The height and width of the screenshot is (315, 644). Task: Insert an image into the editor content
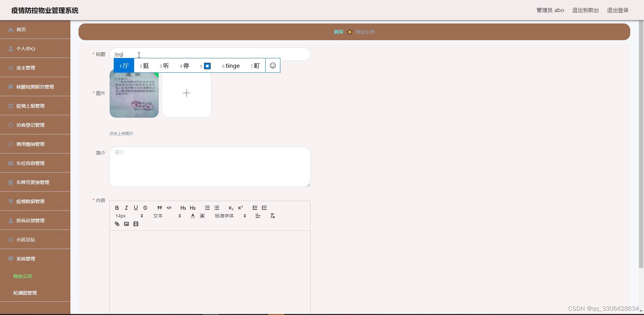tap(126, 224)
